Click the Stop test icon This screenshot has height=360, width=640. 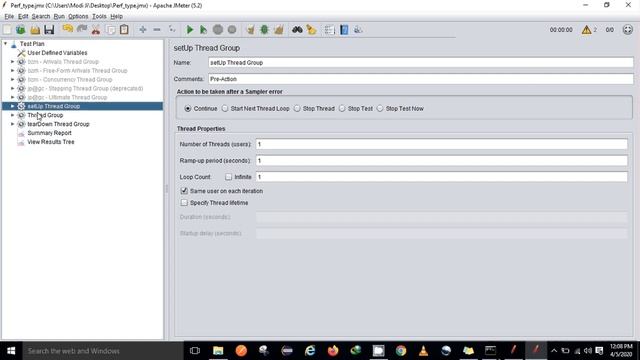click(218, 29)
